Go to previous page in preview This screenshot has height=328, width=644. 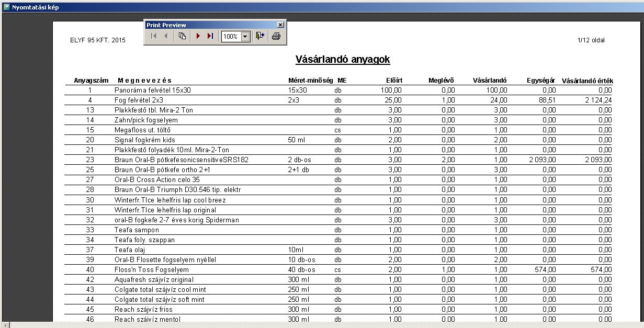[166, 36]
